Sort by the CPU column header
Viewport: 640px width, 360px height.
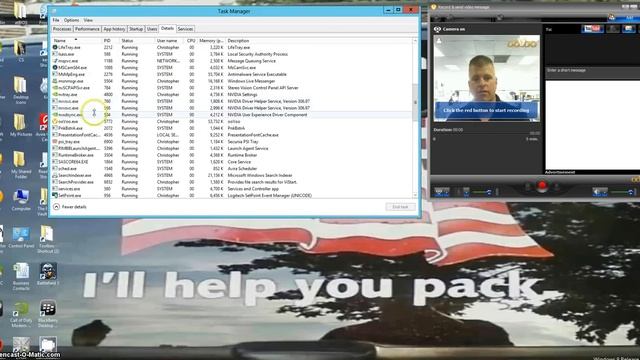191,40
